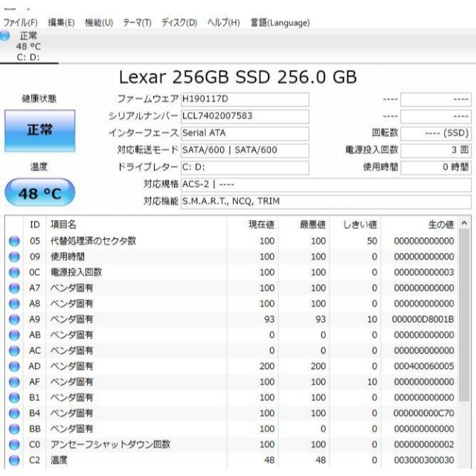The image size is (476, 476).
Task: Open the ファイル(F) menu
Action: 20,23
